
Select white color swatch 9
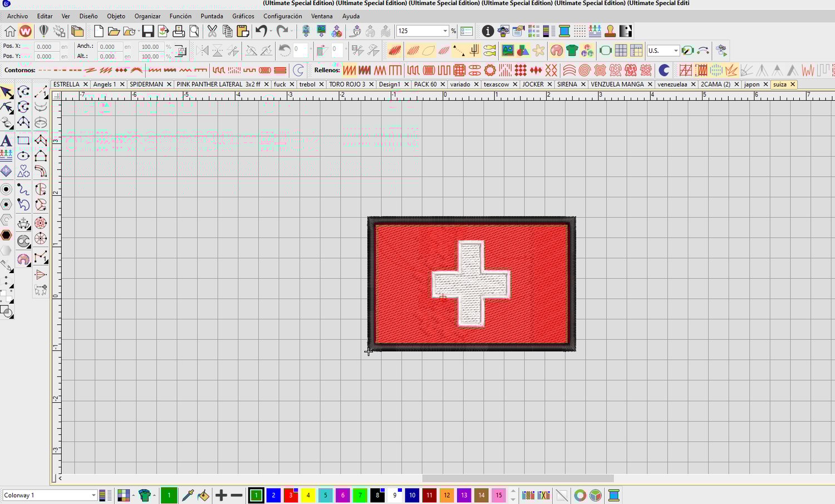point(395,495)
